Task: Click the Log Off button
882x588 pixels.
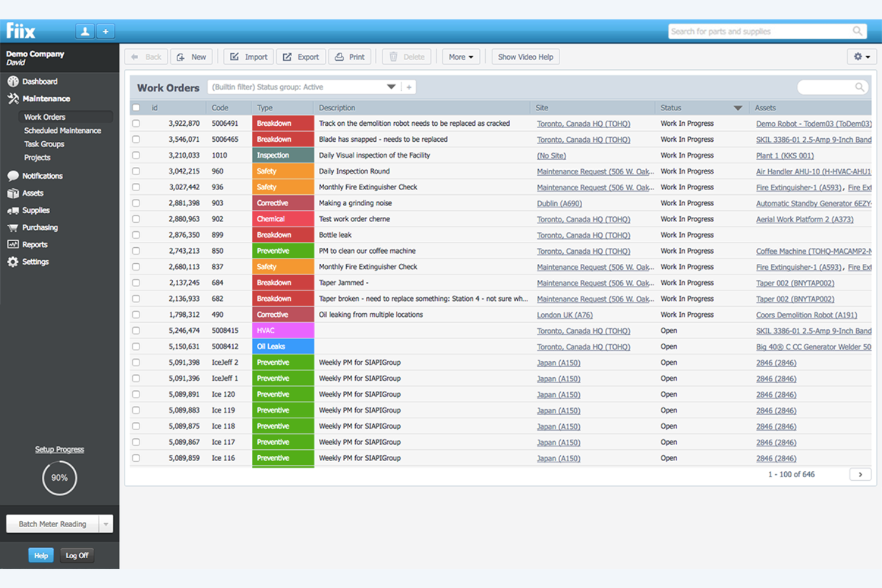Action: point(77,555)
